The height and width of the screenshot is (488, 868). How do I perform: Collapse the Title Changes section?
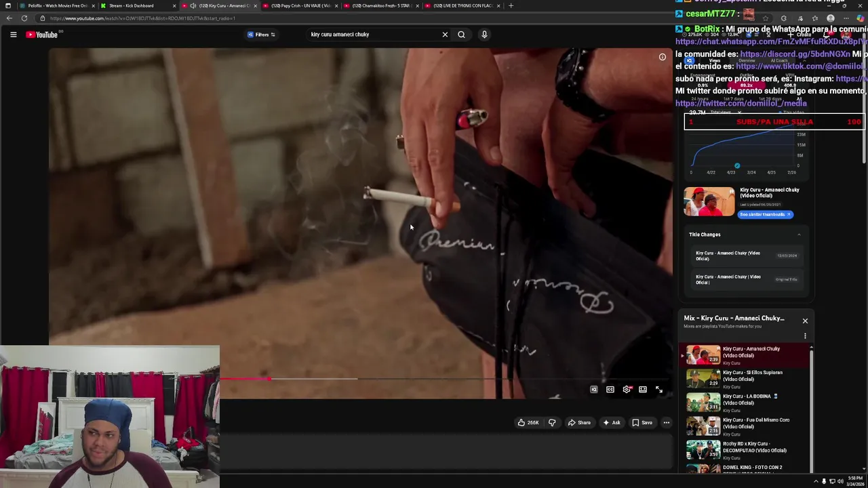799,235
